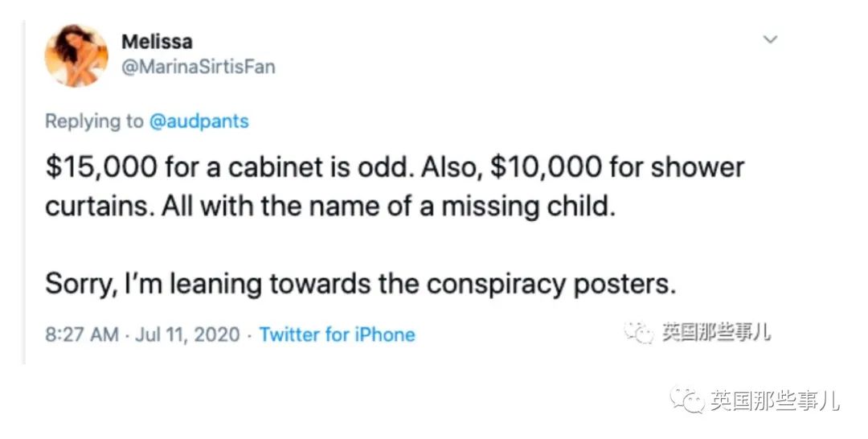868x439 pixels.
Task: Open the @MarinaSirtisFan handle
Action: 198,67
